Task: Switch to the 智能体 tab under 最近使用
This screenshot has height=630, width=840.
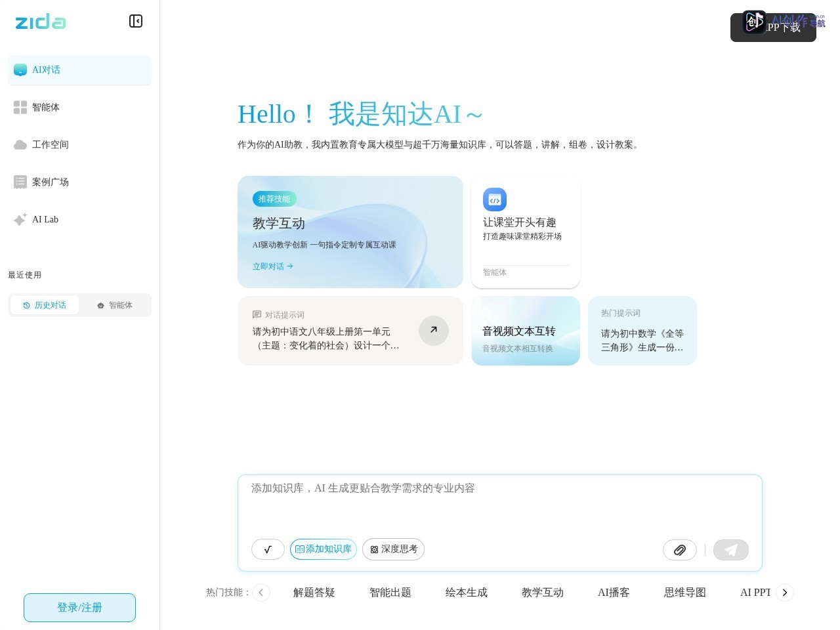Action: [x=115, y=305]
